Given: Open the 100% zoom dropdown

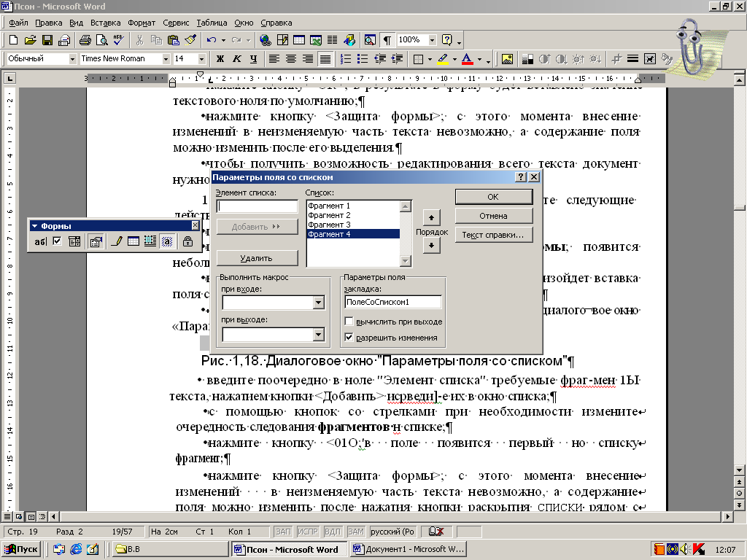Looking at the screenshot, I should point(432,40).
